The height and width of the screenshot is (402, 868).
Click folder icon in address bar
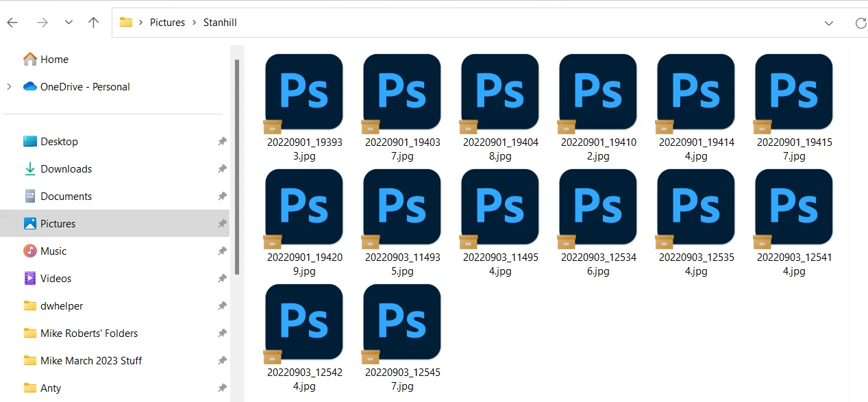click(126, 23)
